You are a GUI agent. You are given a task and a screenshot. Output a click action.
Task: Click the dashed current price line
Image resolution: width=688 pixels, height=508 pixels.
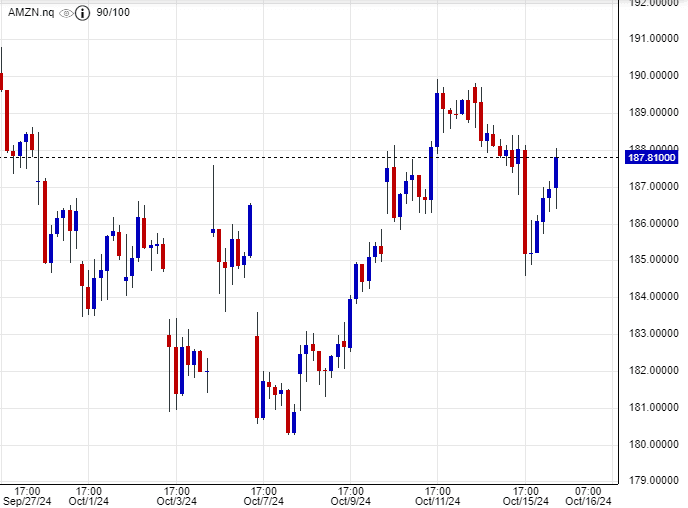[x=300, y=157]
